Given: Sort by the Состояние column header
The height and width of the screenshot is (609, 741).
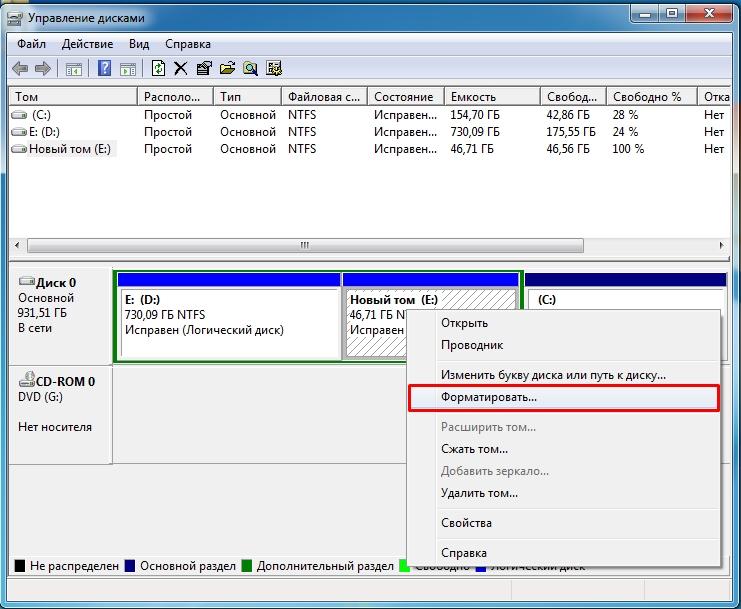Looking at the screenshot, I should click(x=405, y=97).
